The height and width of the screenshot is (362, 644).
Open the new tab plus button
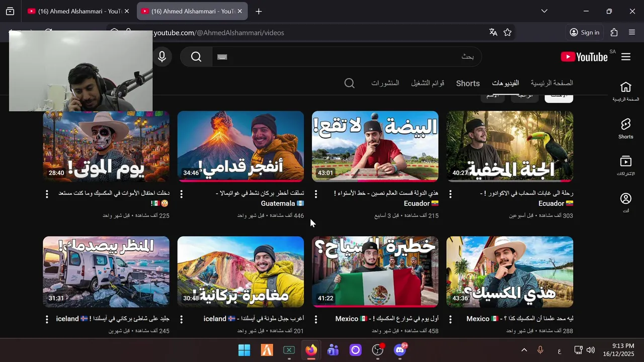point(259,11)
